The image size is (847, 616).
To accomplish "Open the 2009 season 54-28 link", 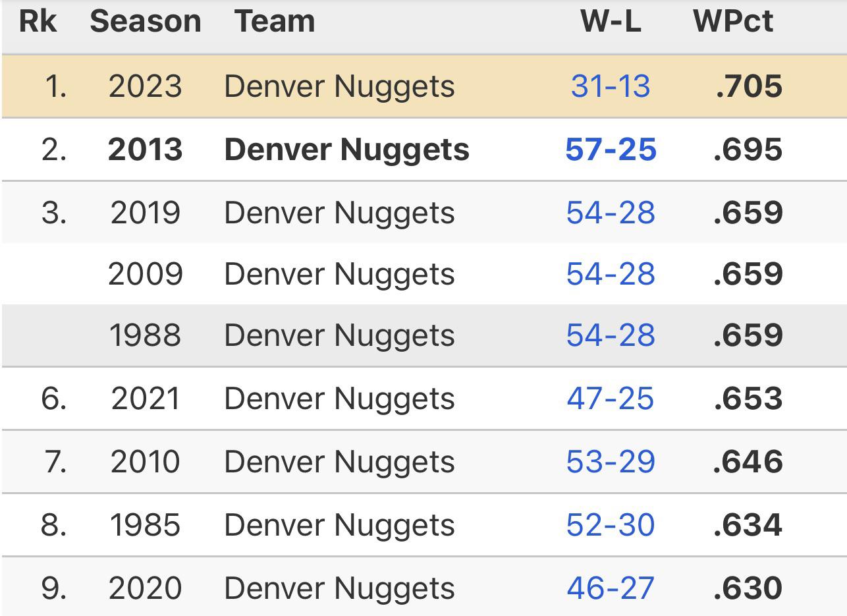I will tap(611, 274).
